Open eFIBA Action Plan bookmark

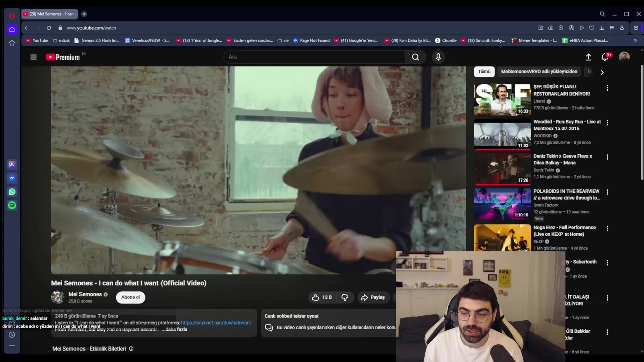coord(585,41)
